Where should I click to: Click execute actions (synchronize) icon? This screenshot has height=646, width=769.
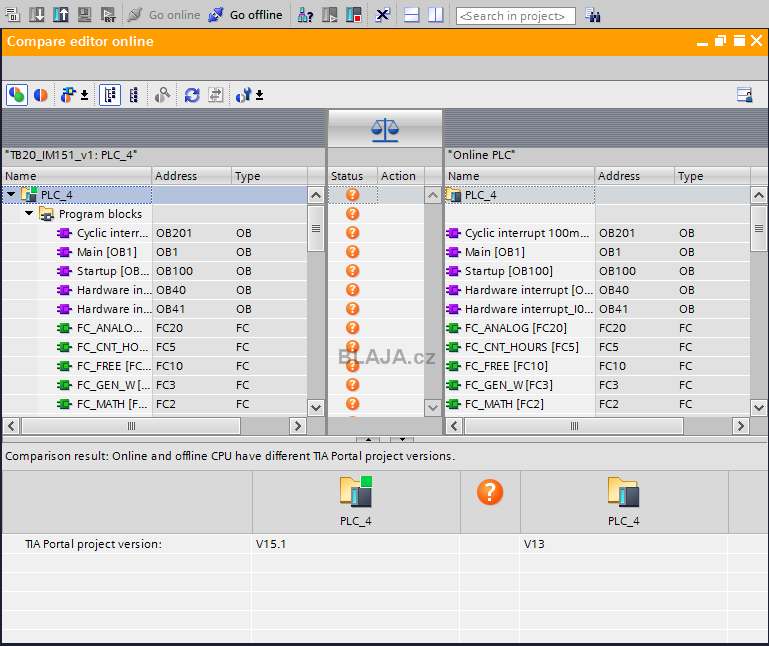coord(216,95)
